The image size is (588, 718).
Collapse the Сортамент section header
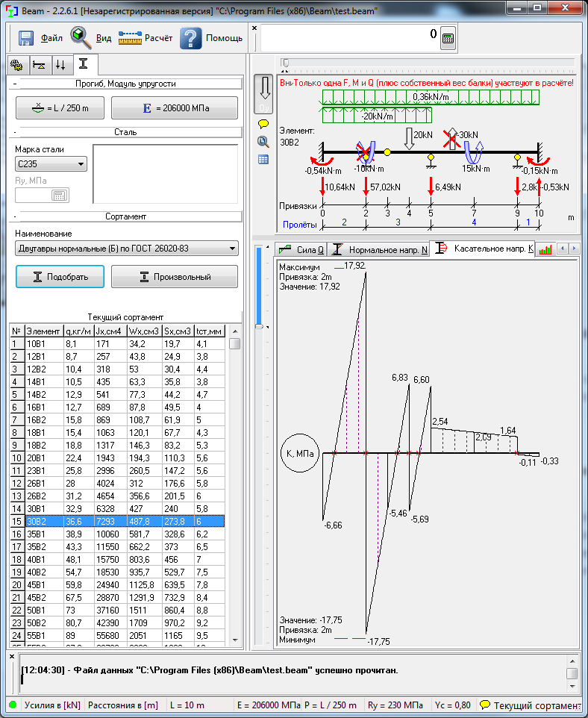15,216
